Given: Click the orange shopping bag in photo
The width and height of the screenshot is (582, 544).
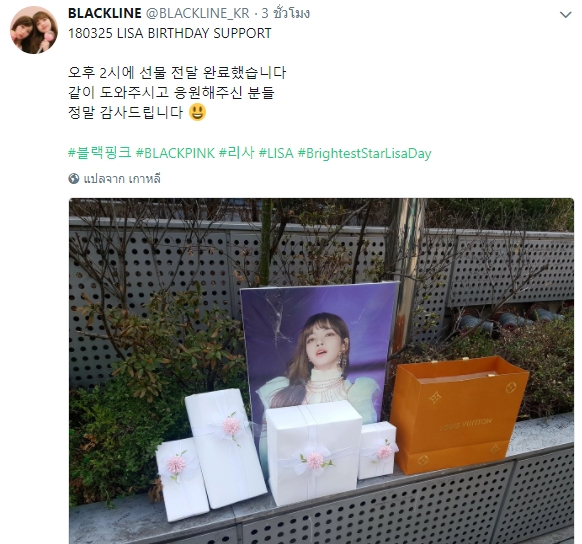Looking at the screenshot, I should pos(459,414).
